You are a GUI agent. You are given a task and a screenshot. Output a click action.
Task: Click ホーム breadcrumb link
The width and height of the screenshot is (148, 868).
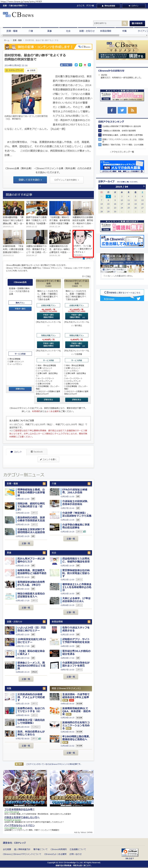pyautogui.click(x=7, y=40)
